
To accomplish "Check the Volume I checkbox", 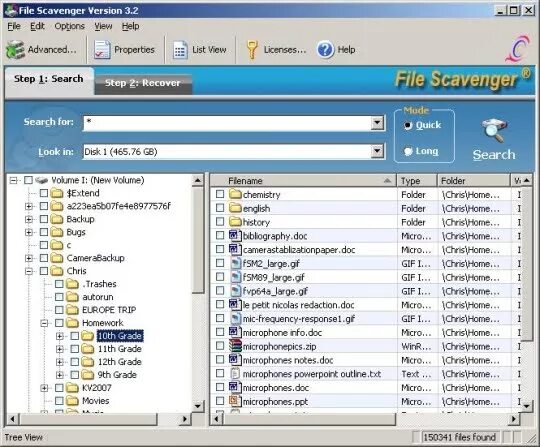I will (x=29, y=180).
